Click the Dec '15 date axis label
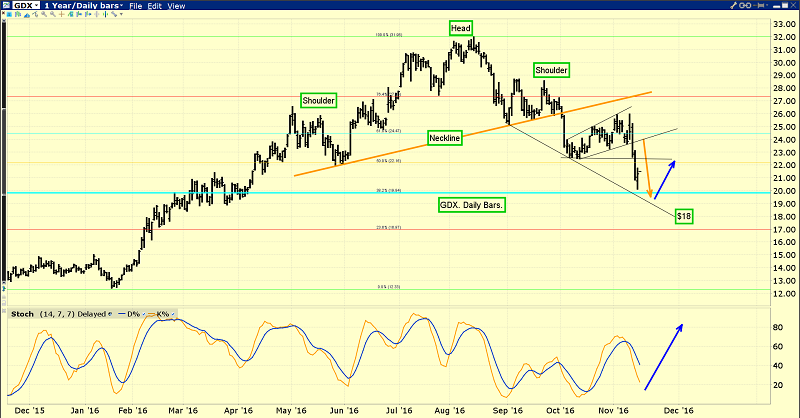800x418 pixels. coord(30,410)
